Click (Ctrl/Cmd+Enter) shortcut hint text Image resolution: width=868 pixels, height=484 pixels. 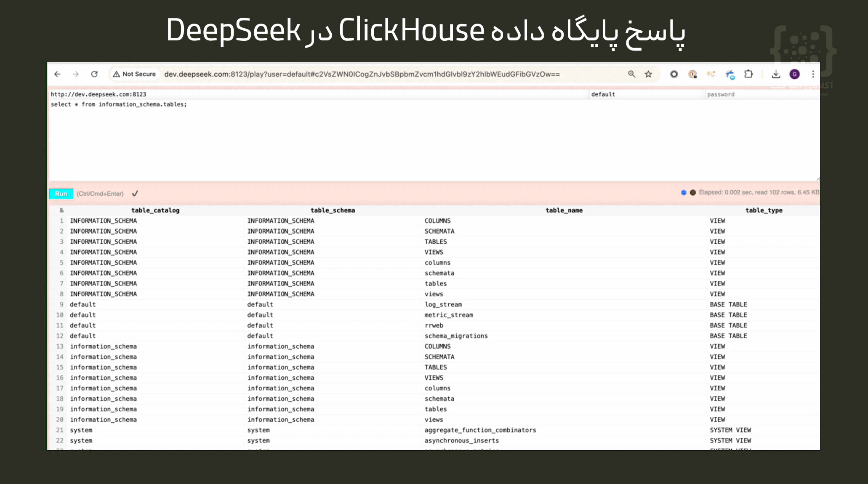[100, 194]
